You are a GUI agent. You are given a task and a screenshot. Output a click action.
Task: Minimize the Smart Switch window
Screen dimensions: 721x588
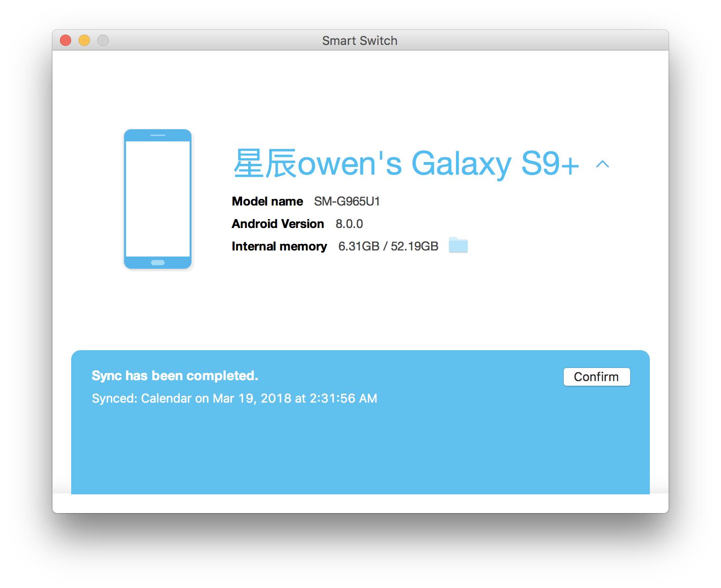[84, 41]
